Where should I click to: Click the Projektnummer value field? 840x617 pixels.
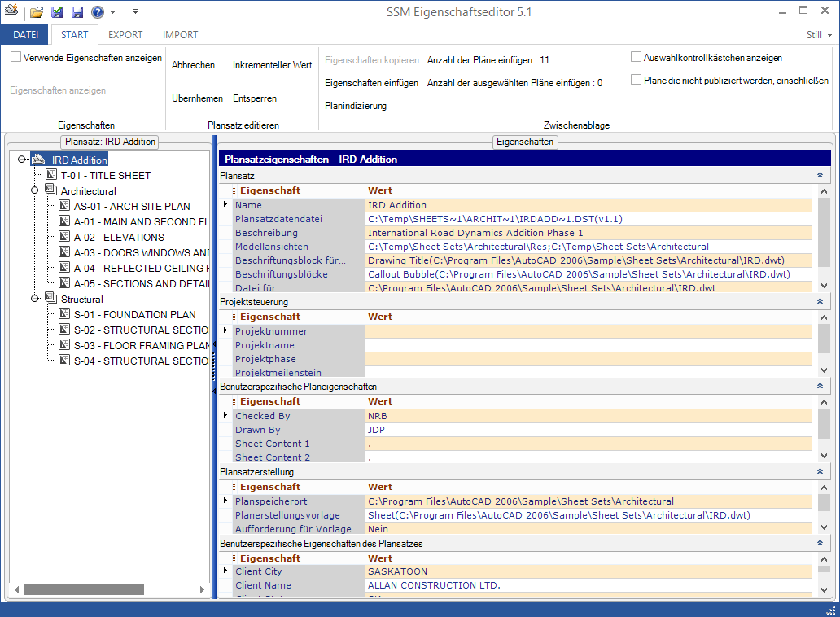point(588,331)
